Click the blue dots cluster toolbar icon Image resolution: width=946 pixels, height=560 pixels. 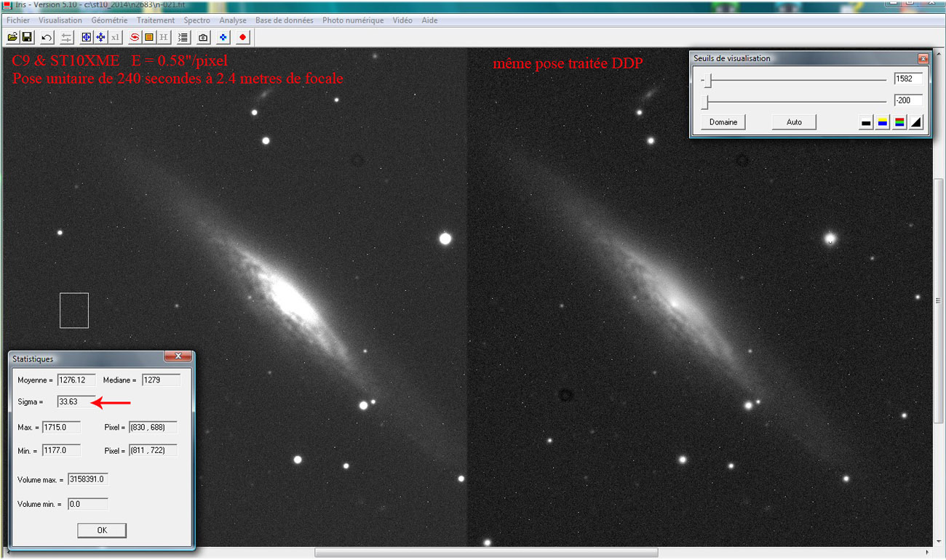(223, 37)
